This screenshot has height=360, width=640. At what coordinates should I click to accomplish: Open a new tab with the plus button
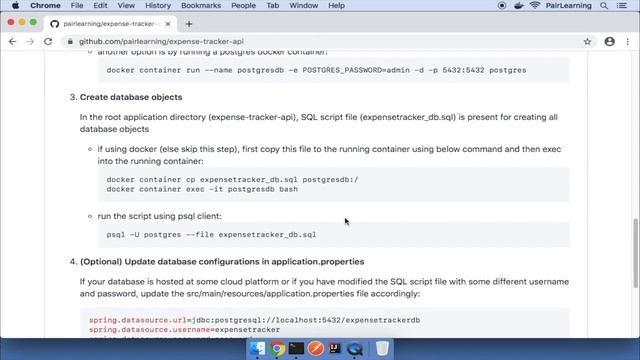pos(189,24)
